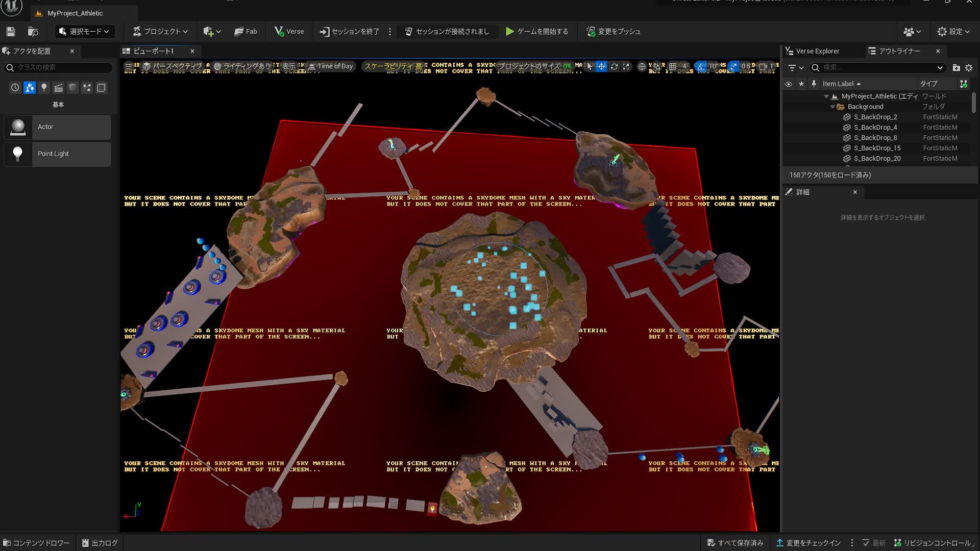Viewport: 980px width, 551px height.
Task: Click ゲームを開始する to start the game
Action: [x=537, y=31]
